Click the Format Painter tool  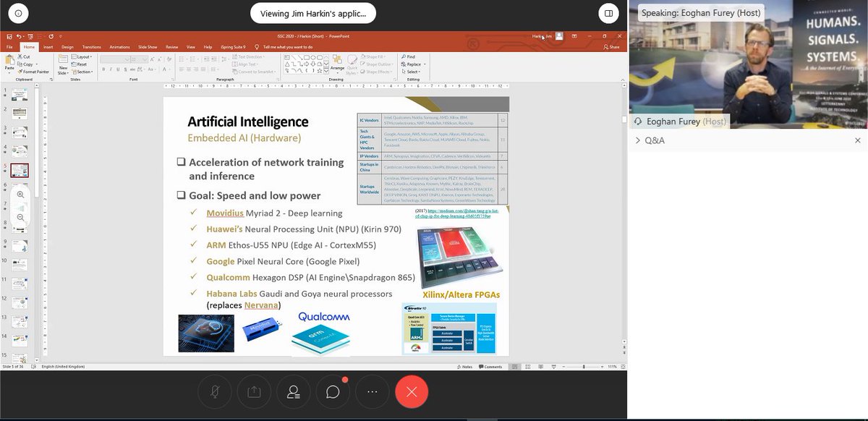click(33, 72)
